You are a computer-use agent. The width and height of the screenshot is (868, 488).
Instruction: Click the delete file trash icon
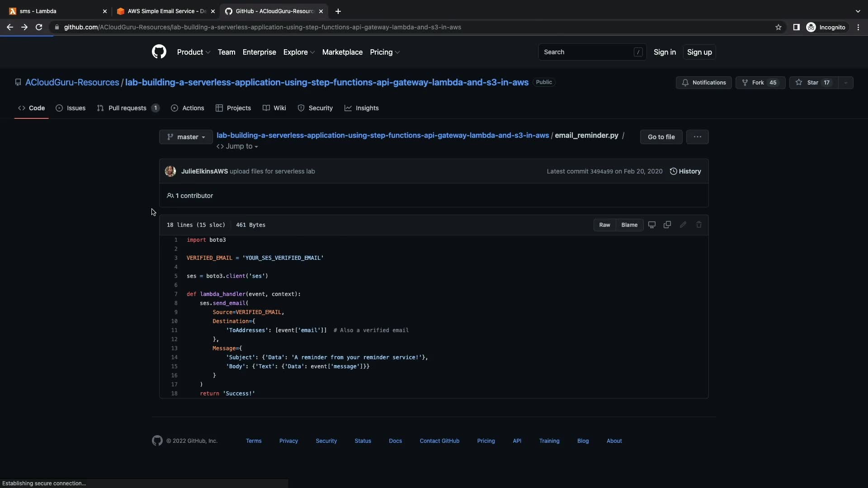tap(698, 225)
